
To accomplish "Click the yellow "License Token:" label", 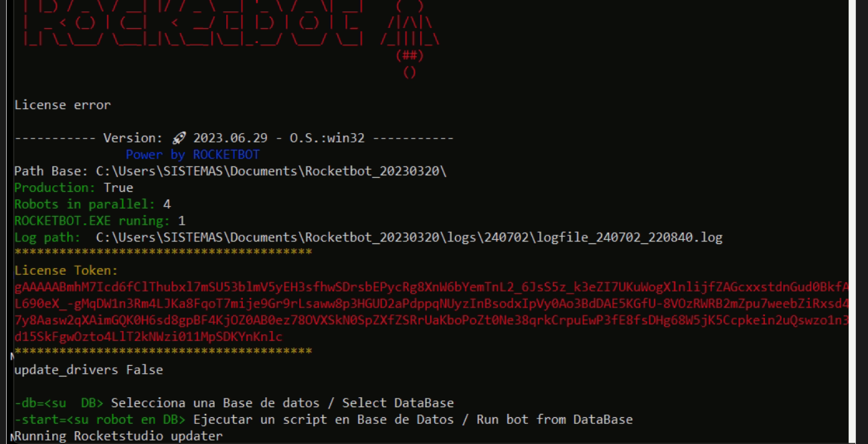I will 66,271.
